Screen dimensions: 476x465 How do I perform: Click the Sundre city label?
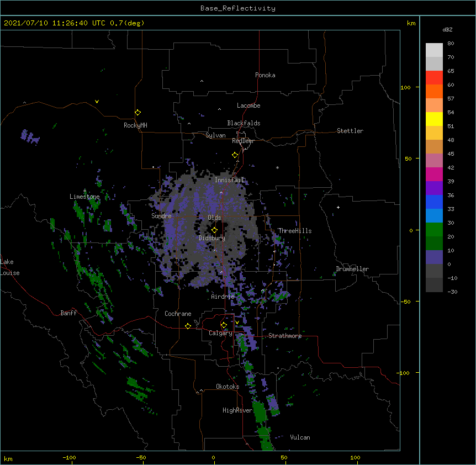click(x=161, y=216)
